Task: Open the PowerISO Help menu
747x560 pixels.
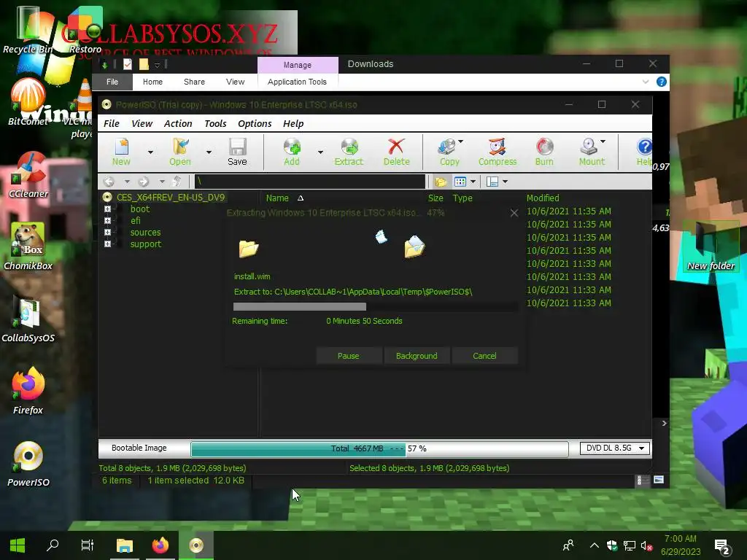Action: [x=293, y=123]
